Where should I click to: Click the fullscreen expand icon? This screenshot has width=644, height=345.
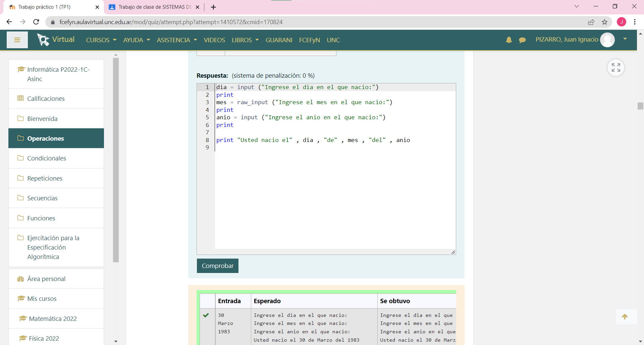(x=615, y=68)
